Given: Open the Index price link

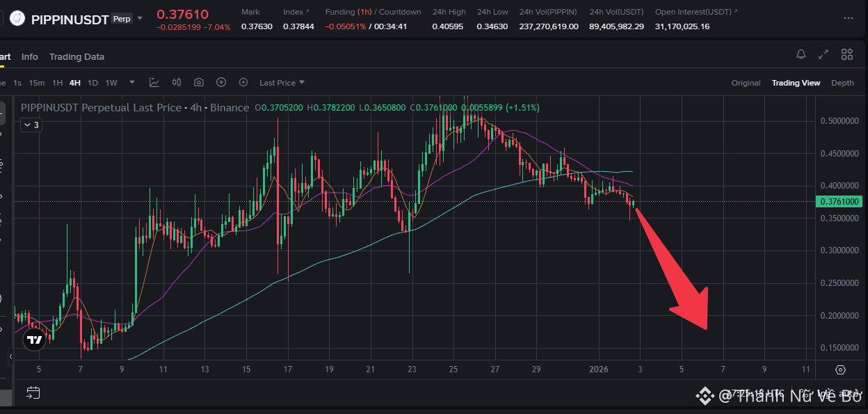Looking at the screenshot, I should tap(296, 12).
